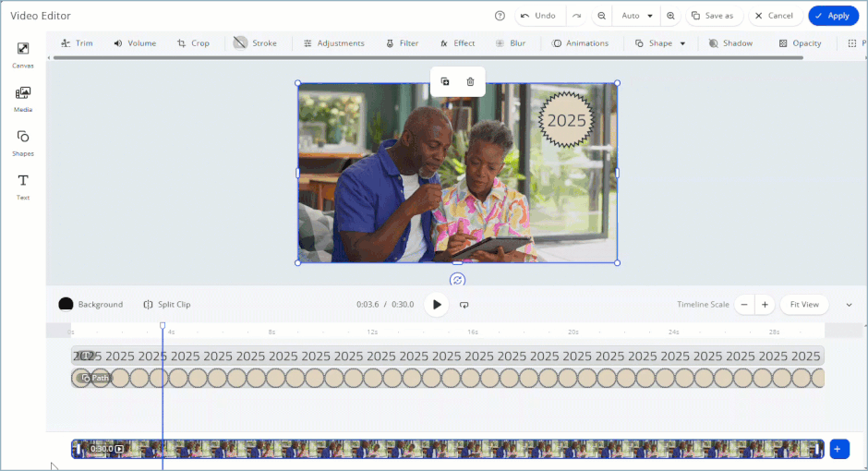Viewport: 868px width, 471px height.
Task: Select the Text tool in sidebar
Action: click(x=23, y=187)
